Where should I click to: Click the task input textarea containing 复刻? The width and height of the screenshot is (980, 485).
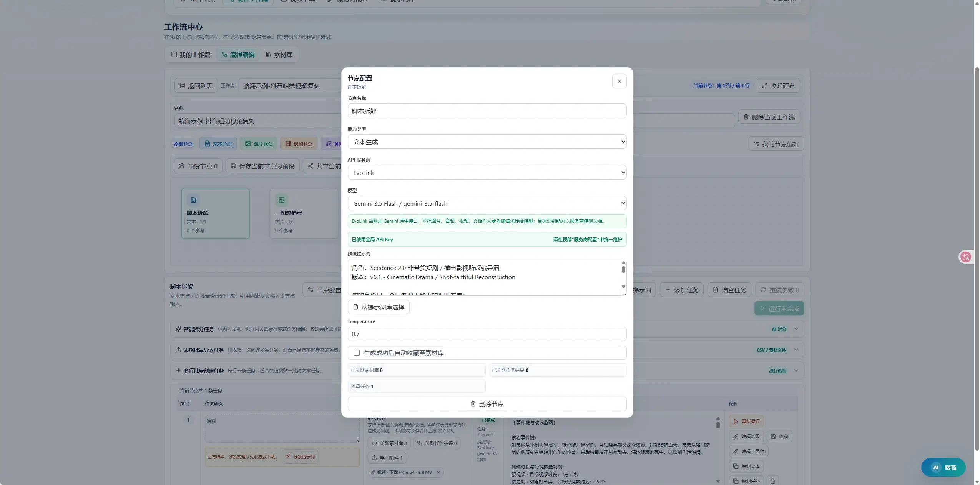pyautogui.click(x=282, y=428)
